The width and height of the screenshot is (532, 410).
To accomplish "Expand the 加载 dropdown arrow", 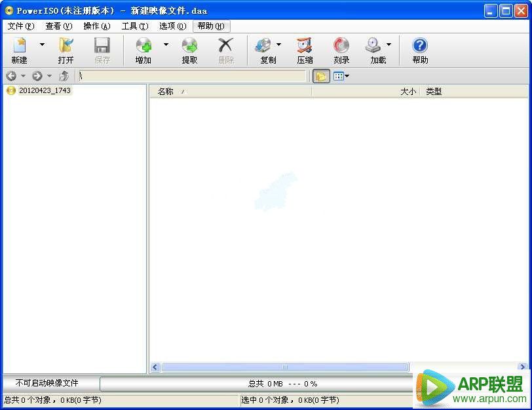I will coord(389,45).
